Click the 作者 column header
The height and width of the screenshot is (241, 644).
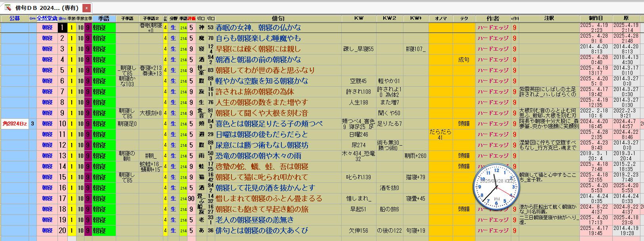(x=493, y=19)
